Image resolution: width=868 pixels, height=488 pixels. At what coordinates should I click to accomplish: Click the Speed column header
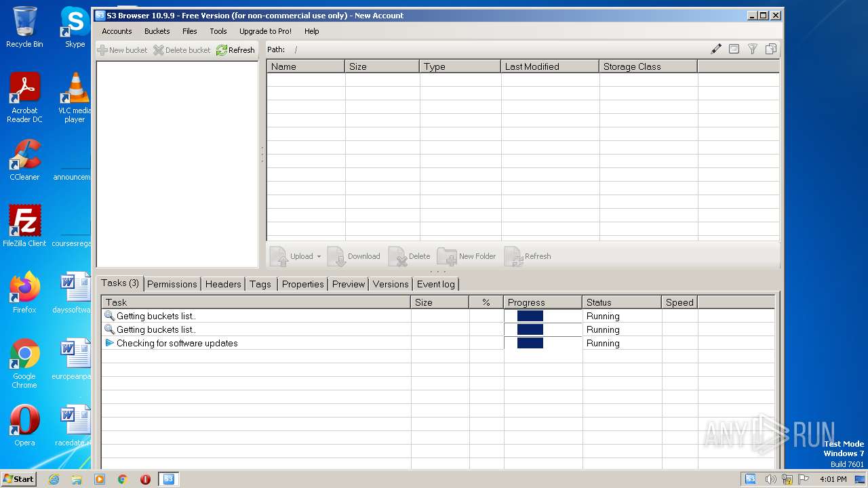click(679, 302)
